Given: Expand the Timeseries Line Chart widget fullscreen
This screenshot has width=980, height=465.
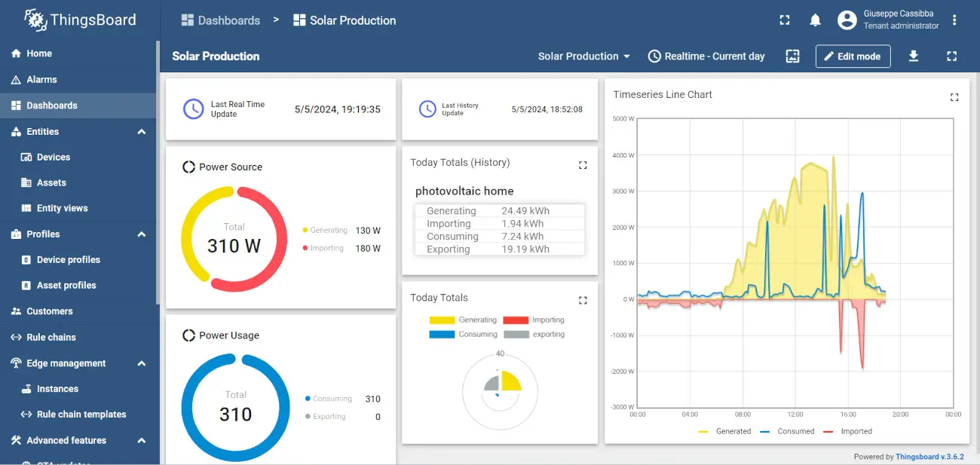Looking at the screenshot, I should pos(954,97).
